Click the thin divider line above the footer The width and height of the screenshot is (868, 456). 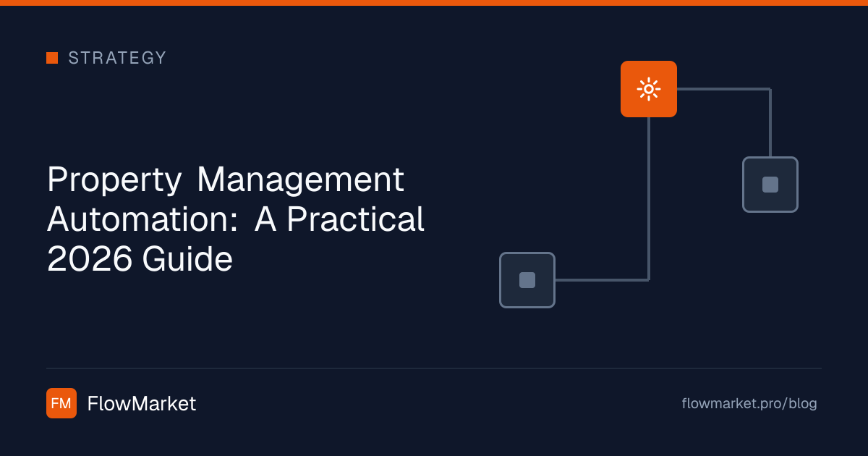click(434, 368)
